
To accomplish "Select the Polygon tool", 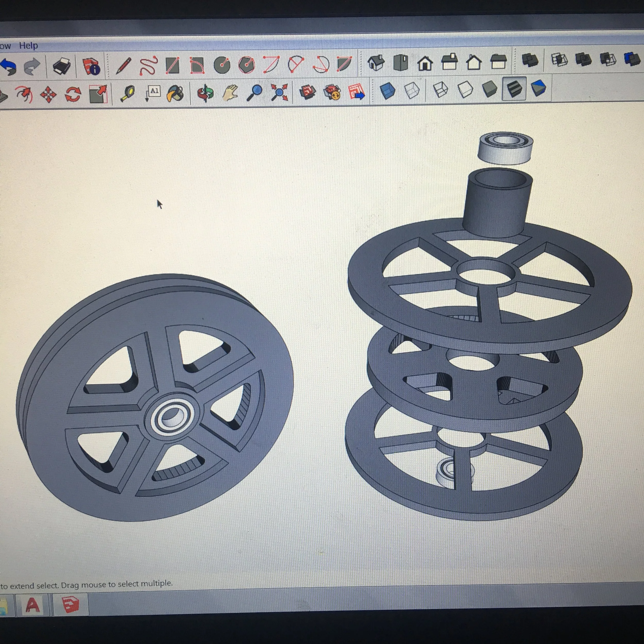I will [x=247, y=64].
